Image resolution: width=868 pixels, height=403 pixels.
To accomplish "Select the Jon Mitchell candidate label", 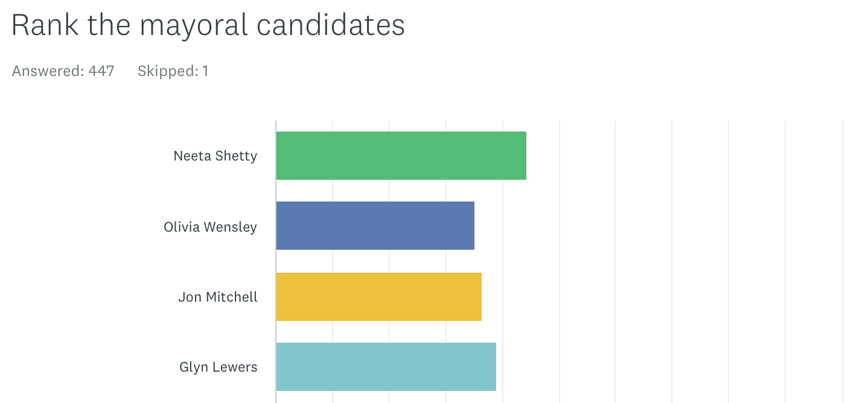I will (217, 297).
